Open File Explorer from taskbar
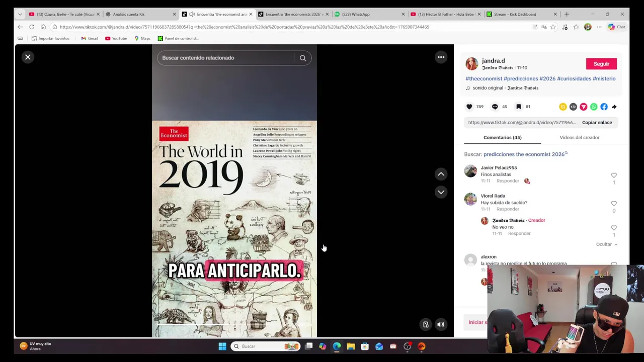 tap(351, 346)
